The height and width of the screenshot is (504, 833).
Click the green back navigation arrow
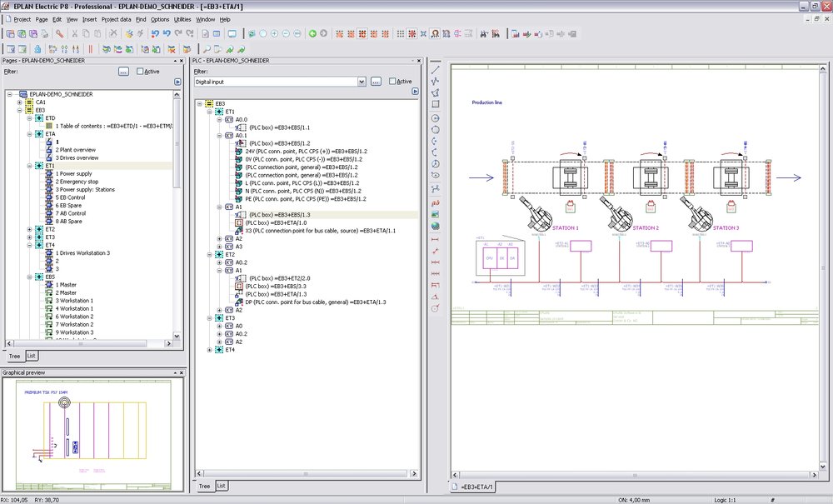coord(312,34)
